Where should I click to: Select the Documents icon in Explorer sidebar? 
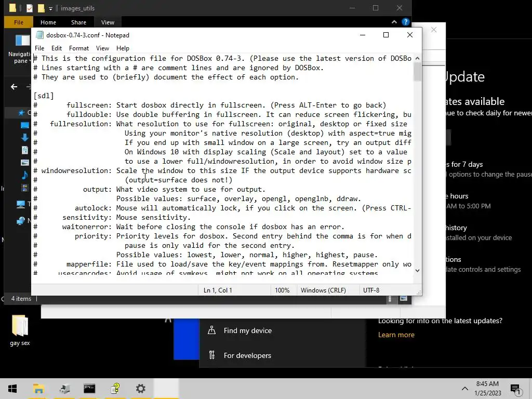(x=25, y=150)
